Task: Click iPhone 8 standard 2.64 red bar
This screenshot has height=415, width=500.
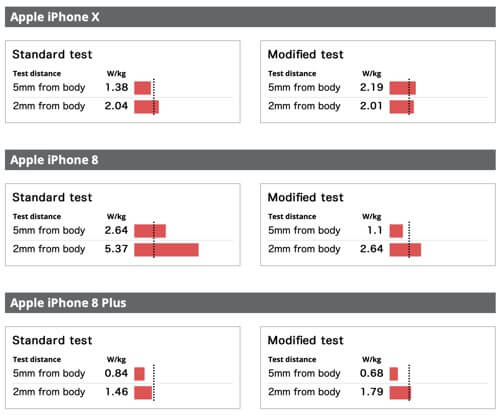Action: [150, 231]
